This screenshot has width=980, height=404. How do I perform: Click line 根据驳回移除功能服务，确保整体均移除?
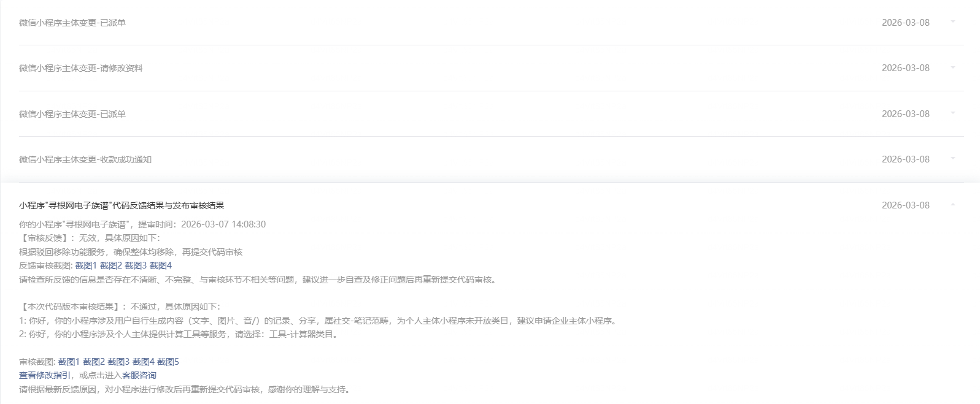(131, 252)
